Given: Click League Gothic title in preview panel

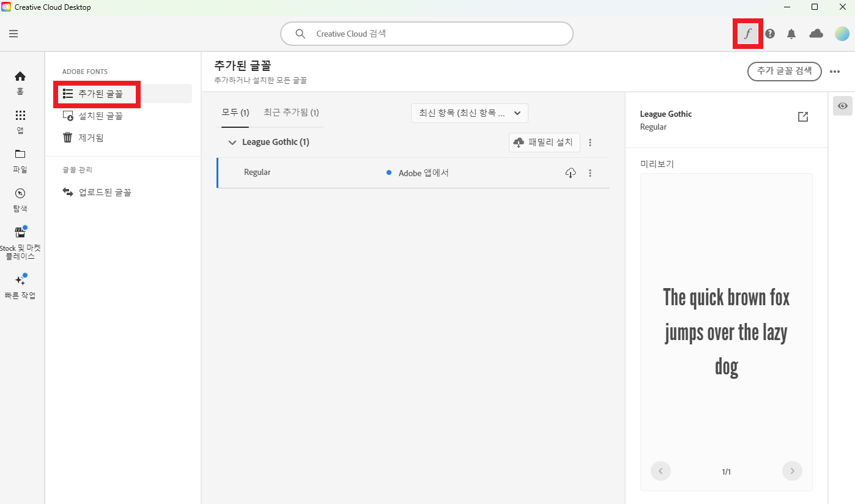Looking at the screenshot, I should (666, 114).
